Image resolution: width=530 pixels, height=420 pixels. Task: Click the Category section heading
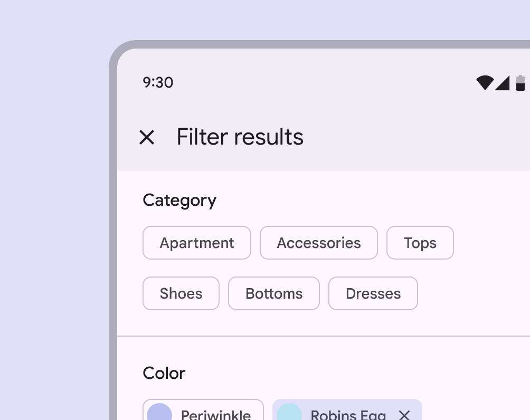[x=179, y=201]
